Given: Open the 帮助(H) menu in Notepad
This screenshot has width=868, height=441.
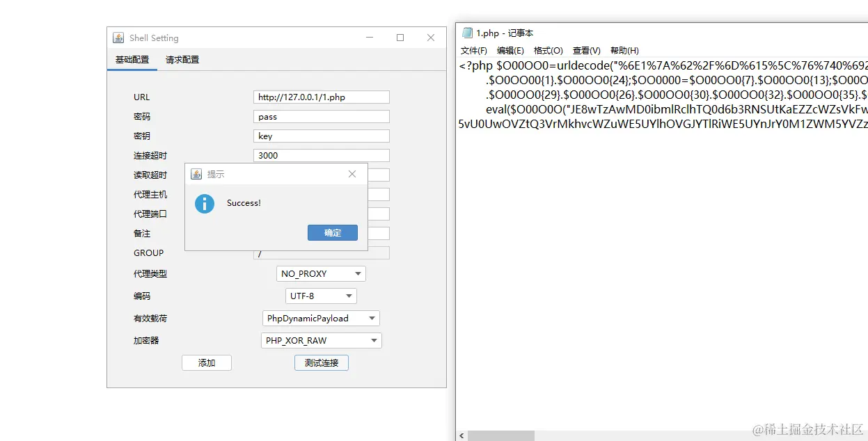Looking at the screenshot, I should coord(624,51).
